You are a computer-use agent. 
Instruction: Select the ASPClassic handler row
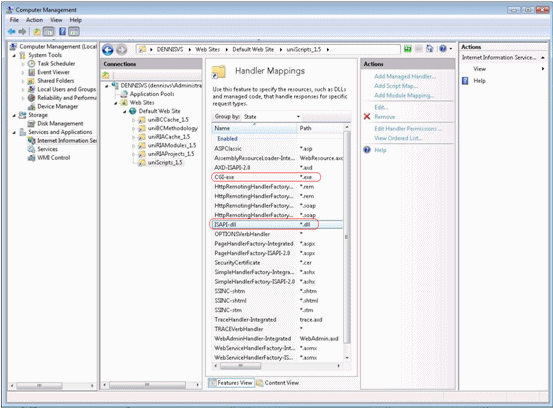click(x=277, y=148)
